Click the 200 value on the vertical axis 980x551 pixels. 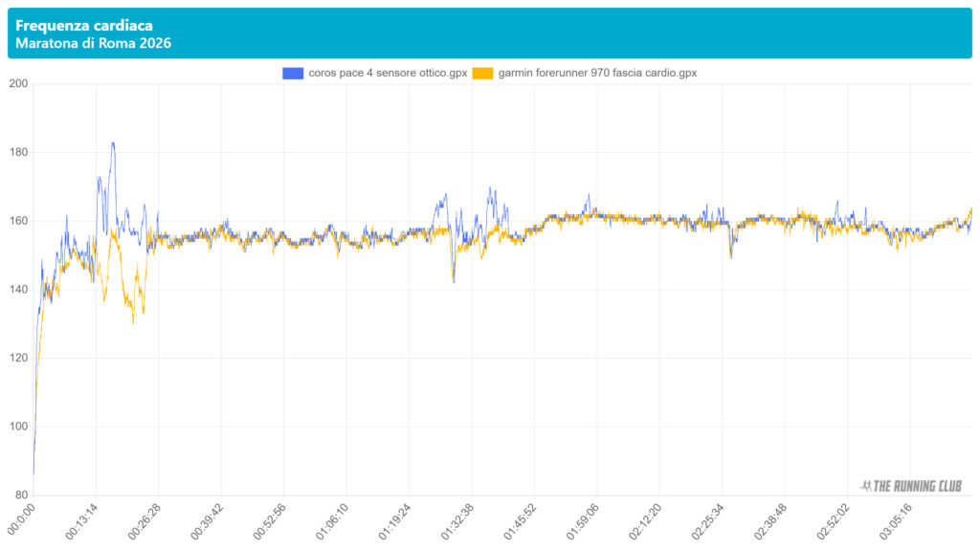point(17,84)
